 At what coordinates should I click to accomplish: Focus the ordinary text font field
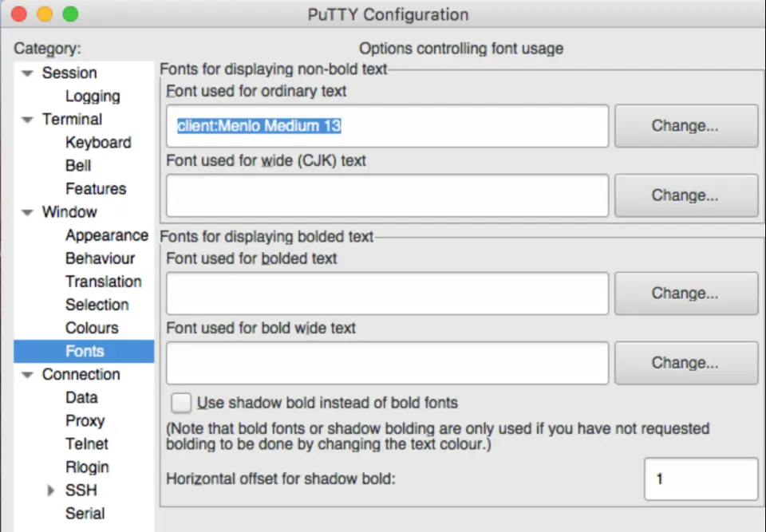click(388, 126)
